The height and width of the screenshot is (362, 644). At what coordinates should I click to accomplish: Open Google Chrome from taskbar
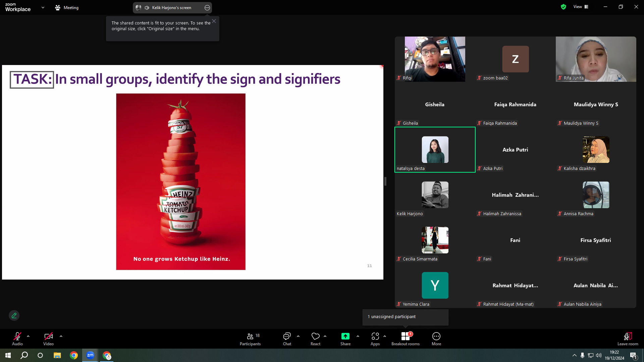tap(74, 355)
